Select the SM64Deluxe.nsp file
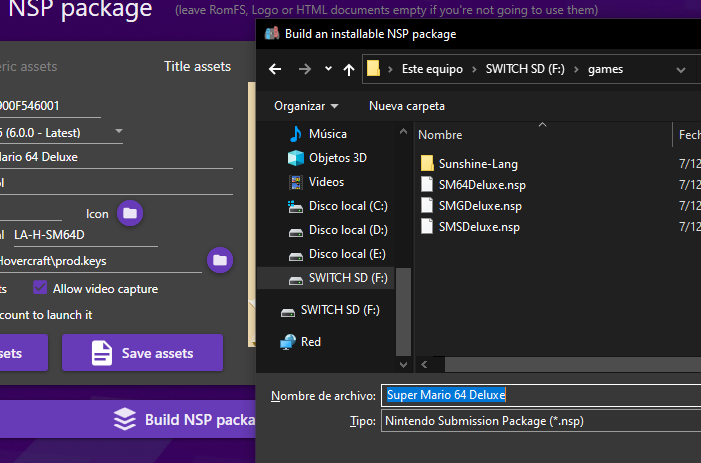 coord(482,185)
